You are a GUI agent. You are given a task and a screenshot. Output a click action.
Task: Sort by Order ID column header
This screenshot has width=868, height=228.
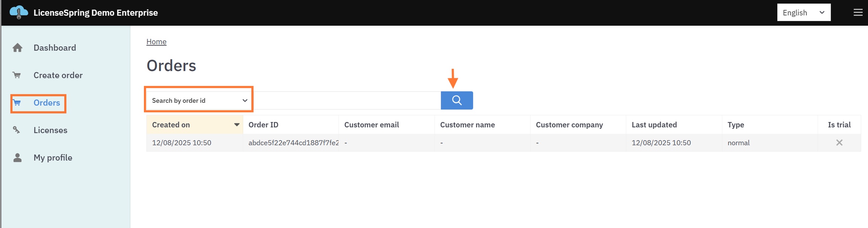click(263, 125)
